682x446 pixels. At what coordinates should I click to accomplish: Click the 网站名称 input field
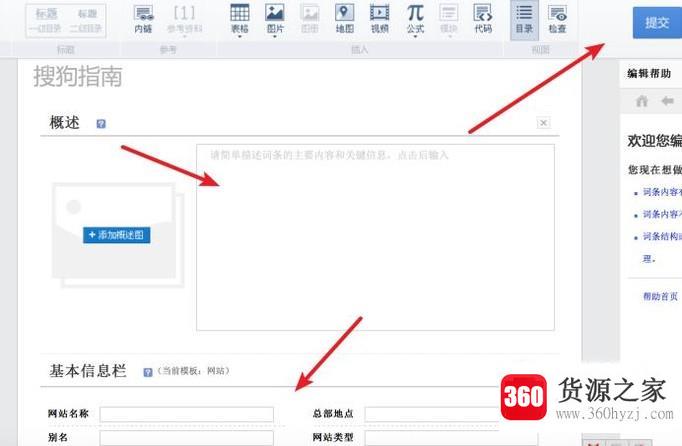pos(187,414)
